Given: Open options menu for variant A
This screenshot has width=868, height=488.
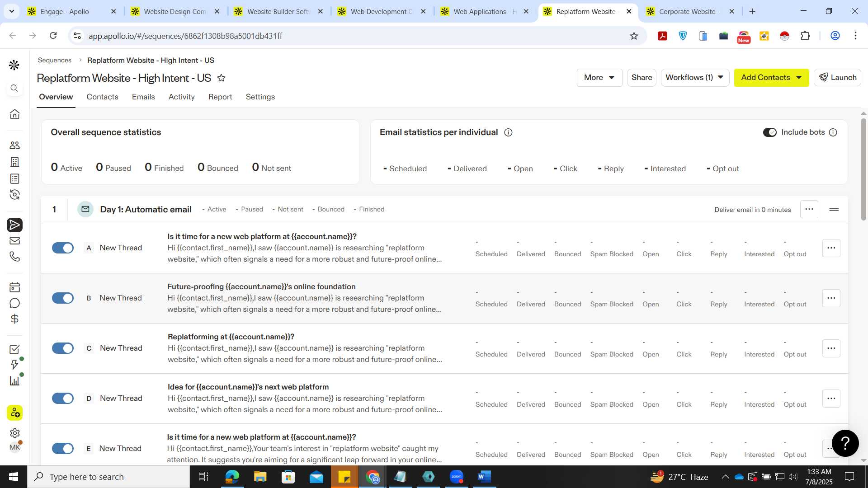Looking at the screenshot, I should pos(831,248).
